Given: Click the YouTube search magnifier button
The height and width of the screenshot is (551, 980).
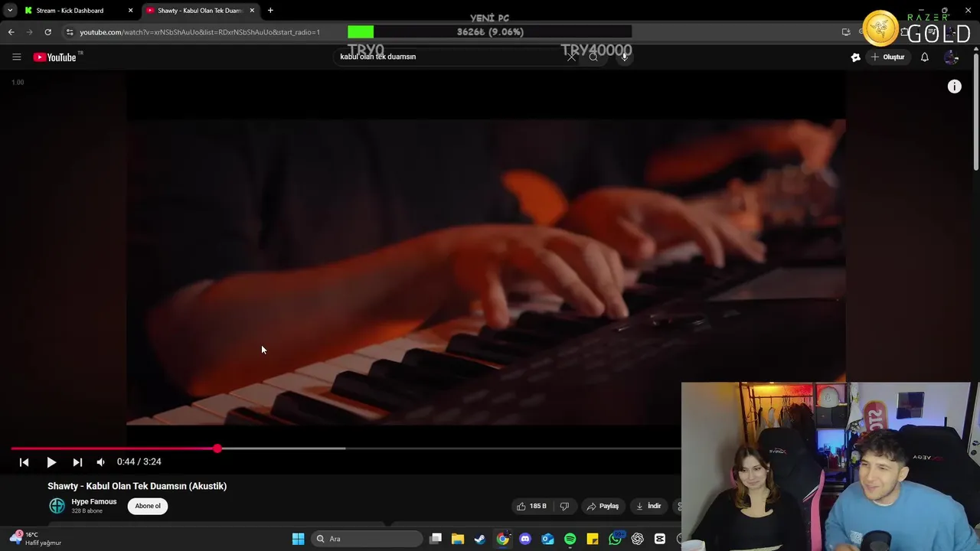Looking at the screenshot, I should [x=593, y=57].
